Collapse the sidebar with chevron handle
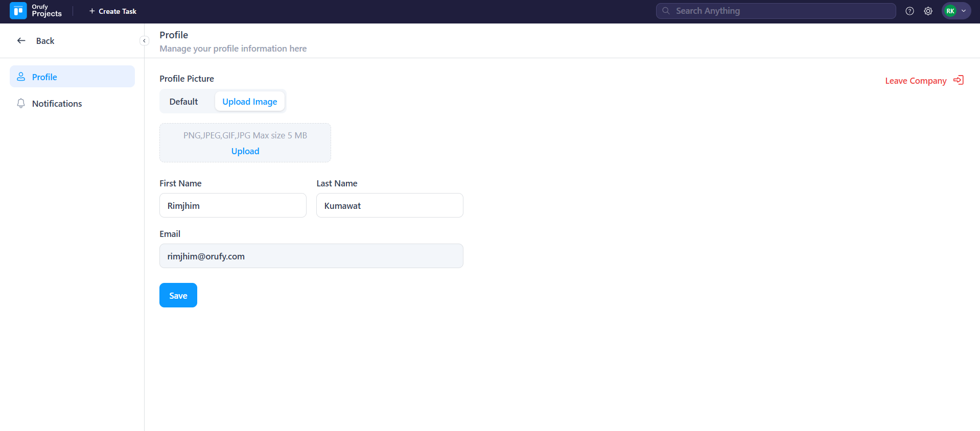Viewport: 980px width, 431px height. pos(144,41)
